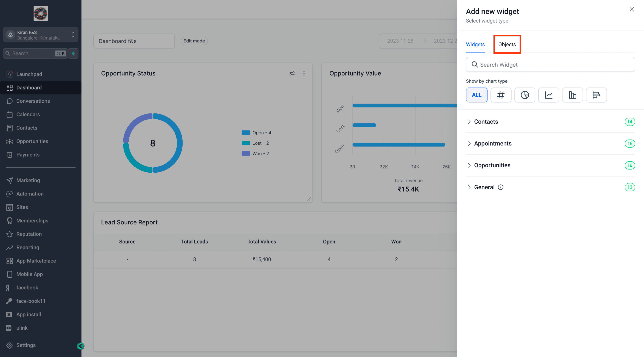
Task: Open Launchpad from the sidebar
Action: tap(41, 74)
